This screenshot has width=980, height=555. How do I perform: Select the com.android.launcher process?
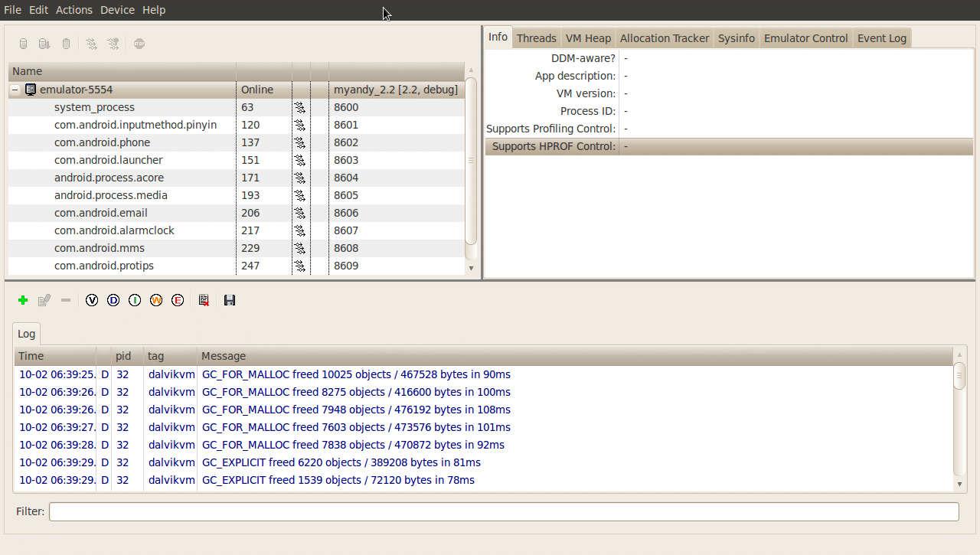108,160
